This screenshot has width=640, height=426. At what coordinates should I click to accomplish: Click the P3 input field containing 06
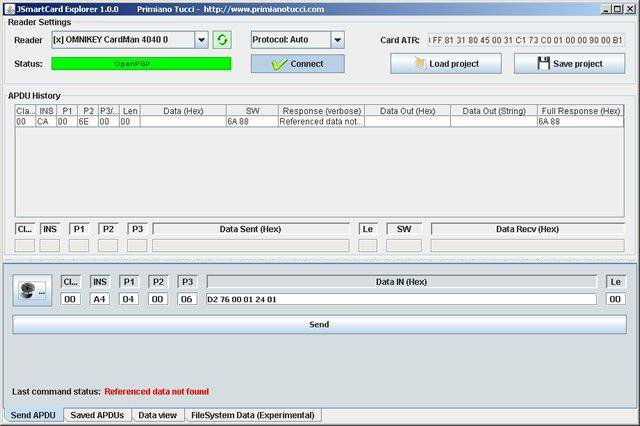click(187, 299)
